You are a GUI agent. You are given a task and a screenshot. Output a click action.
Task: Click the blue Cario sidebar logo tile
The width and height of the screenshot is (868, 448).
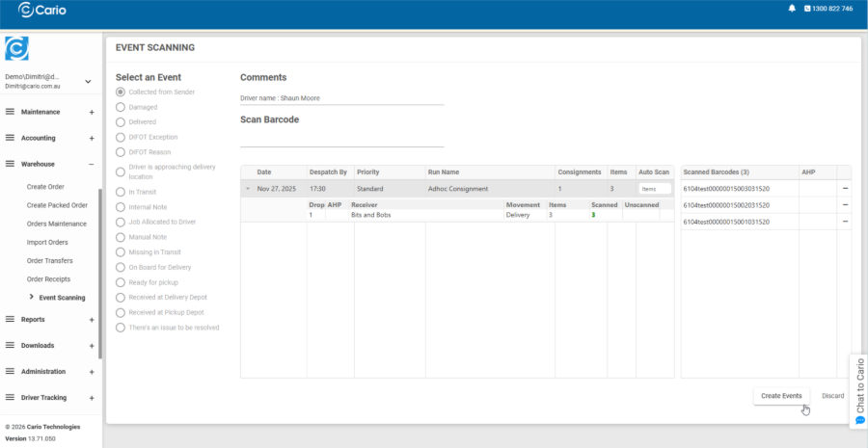(x=16, y=48)
